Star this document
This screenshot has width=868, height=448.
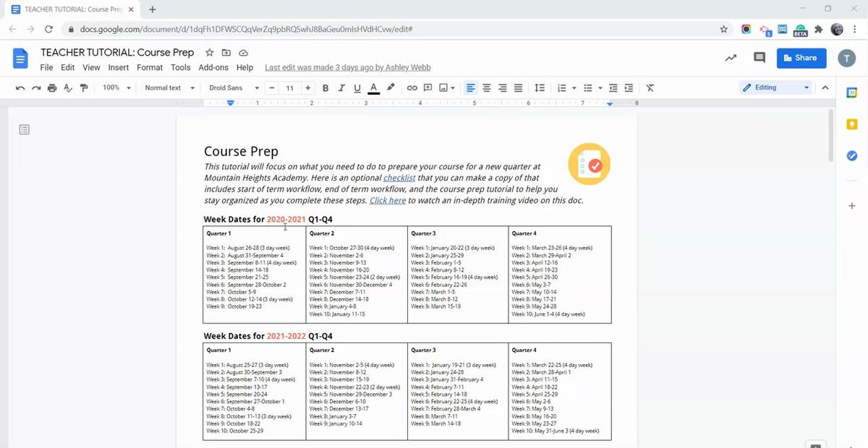210,53
